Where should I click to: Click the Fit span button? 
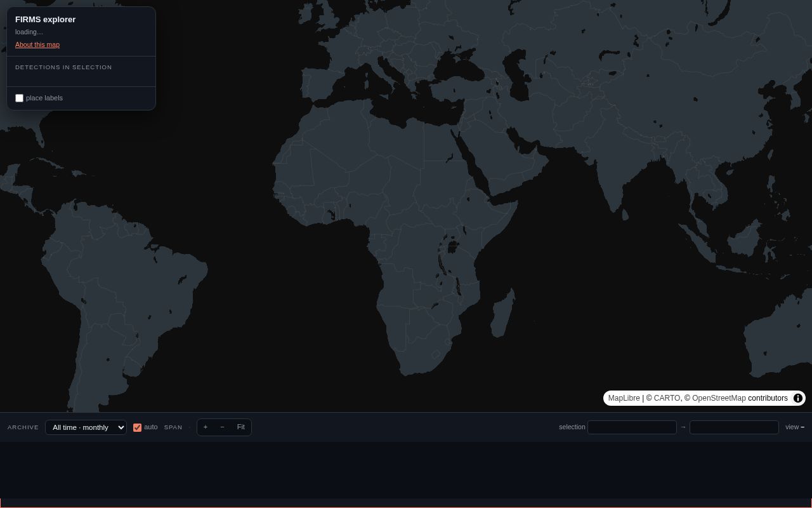pyautogui.click(x=241, y=427)
